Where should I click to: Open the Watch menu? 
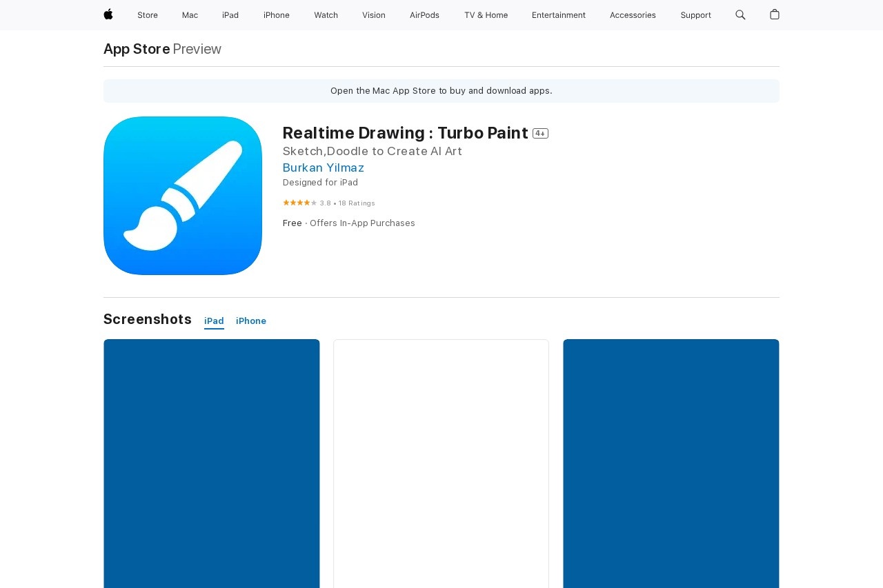(x=326, y=15)
